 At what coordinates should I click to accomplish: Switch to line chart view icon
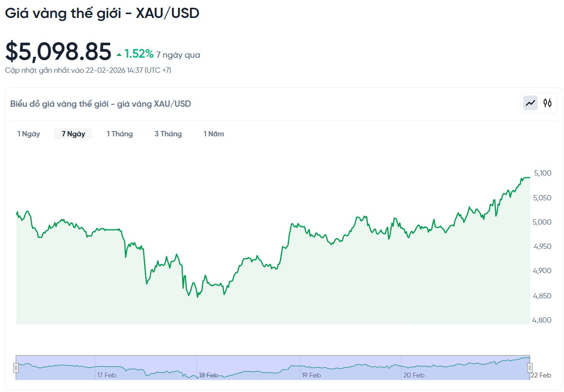531,103
